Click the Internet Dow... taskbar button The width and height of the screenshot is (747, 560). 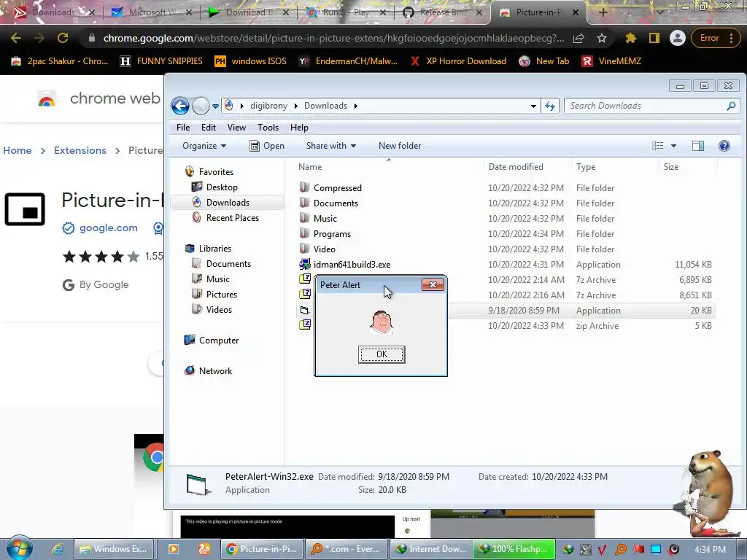pos(431,549)
